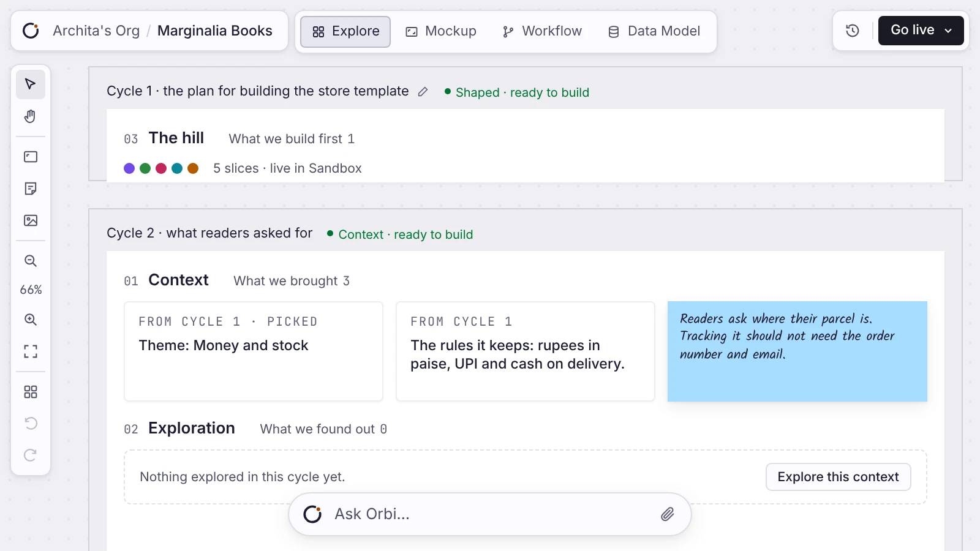Viewport: 980px width, 551px height.
Task: Click the Orbi logo at top left
Action: [x=31, y=31]
